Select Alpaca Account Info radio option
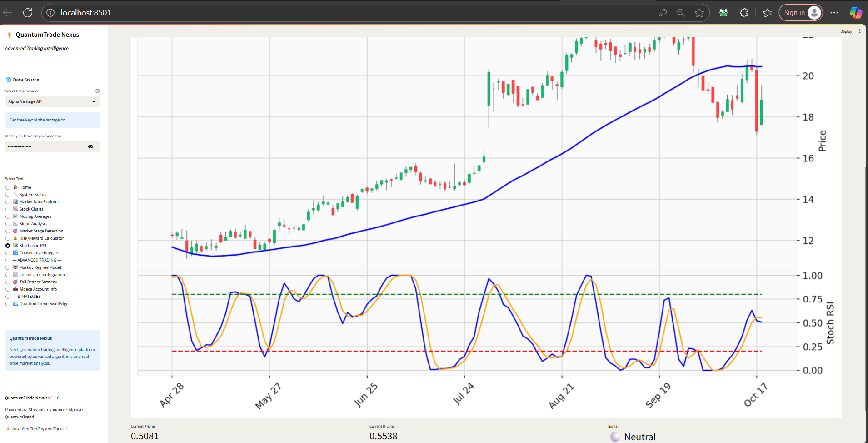 coord(8,289)
